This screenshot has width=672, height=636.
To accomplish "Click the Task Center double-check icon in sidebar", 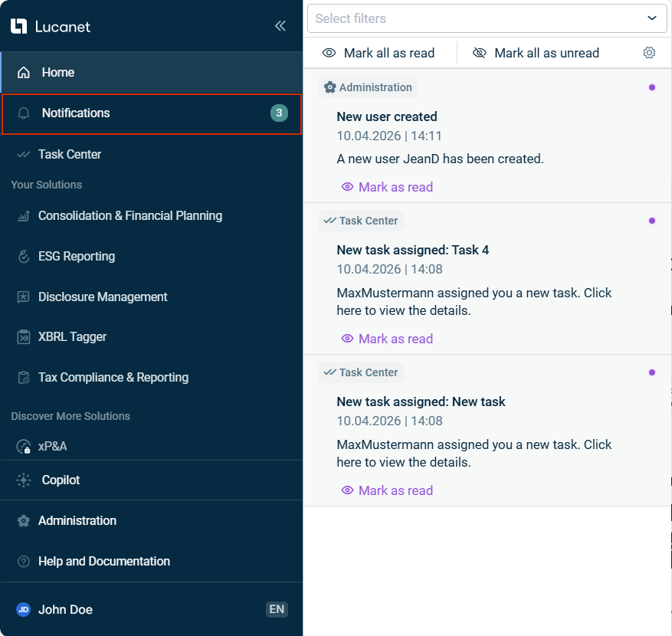I will tap(24, 154).
